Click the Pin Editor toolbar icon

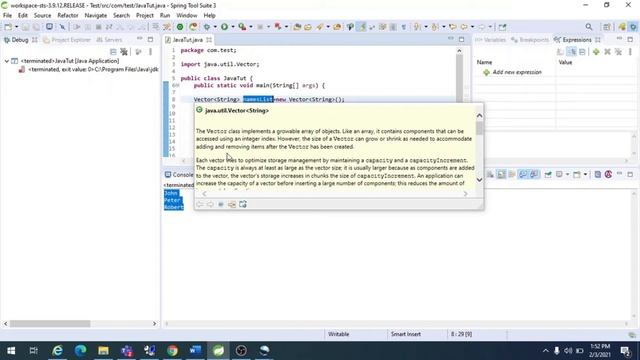point(502,27)
